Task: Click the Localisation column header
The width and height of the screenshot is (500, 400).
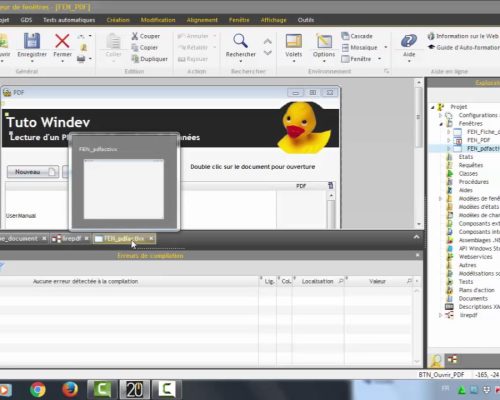Action: coord(319,281)
